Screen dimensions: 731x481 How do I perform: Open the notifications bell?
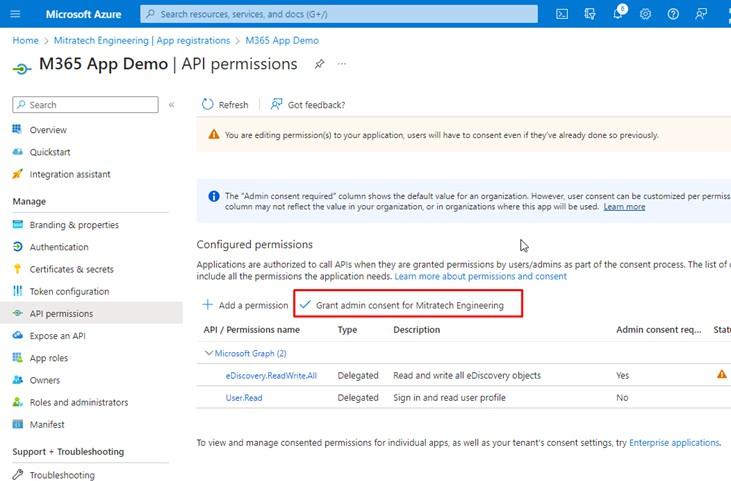(618, 13)
